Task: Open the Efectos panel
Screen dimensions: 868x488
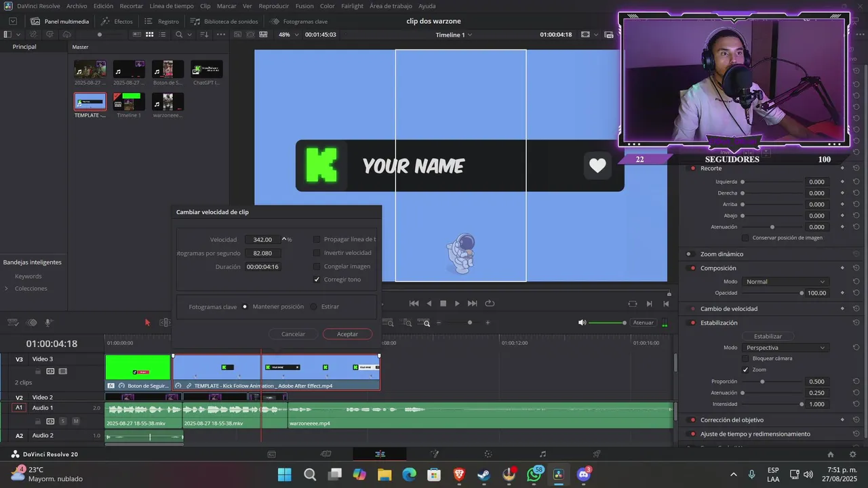Action: tap(117, 21)
